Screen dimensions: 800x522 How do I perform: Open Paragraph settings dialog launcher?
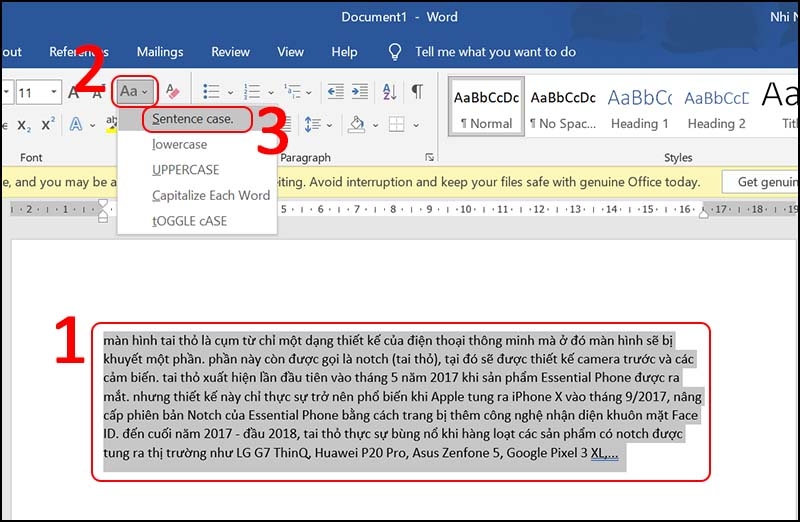click(x=430, y=158)
